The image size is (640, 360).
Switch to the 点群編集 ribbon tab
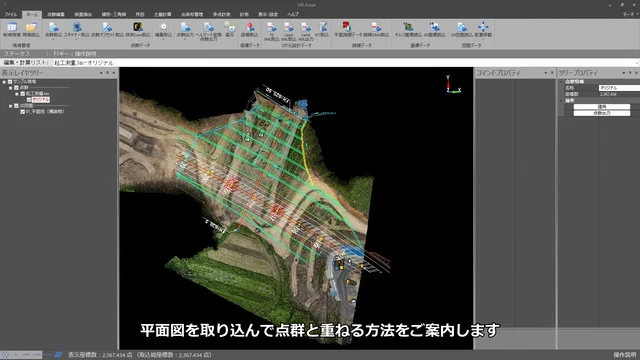[56, 14]
